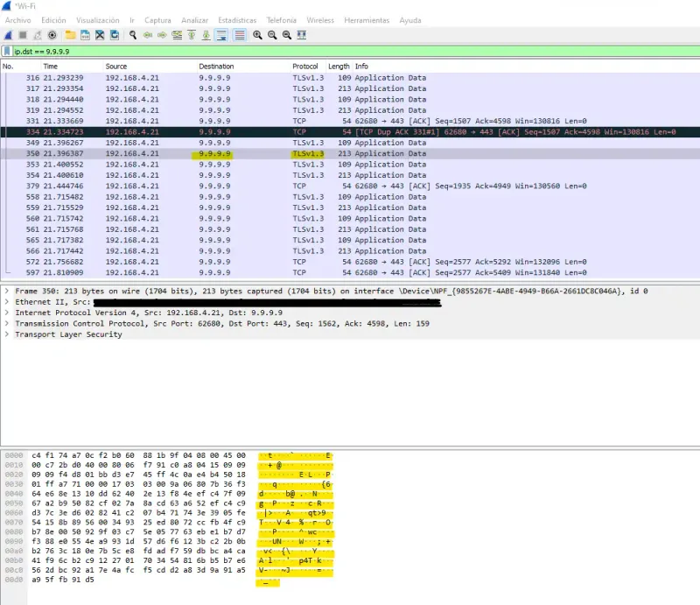Open the Wireless menu
This screenshot has width=700, height=605.
tap(320, 20)
